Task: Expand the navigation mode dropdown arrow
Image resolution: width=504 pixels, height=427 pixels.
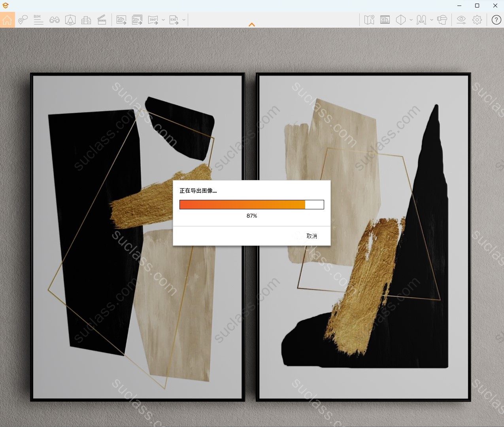Action: click(x=432, y=20)
